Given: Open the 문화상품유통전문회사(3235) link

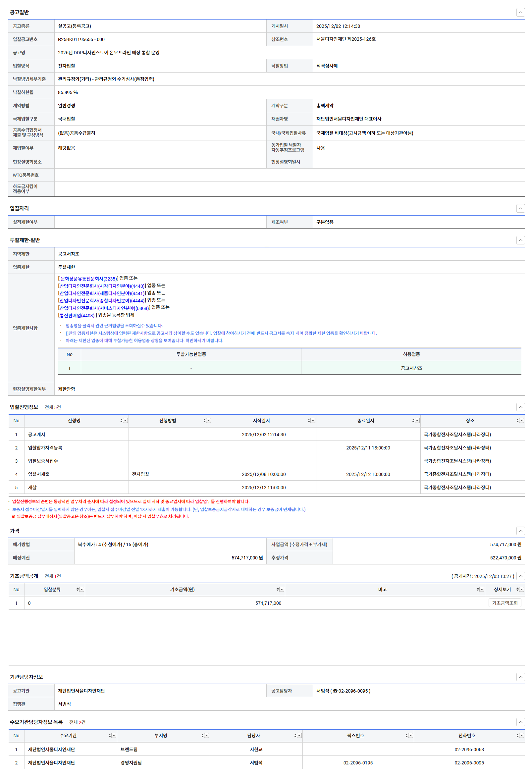Looking at the screenshot, I should [88, 279].
